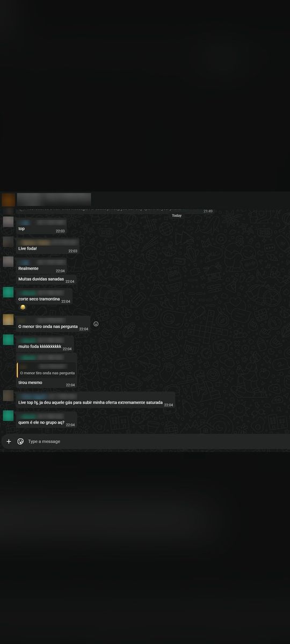Open the blurred group name in header

(54, 200)
